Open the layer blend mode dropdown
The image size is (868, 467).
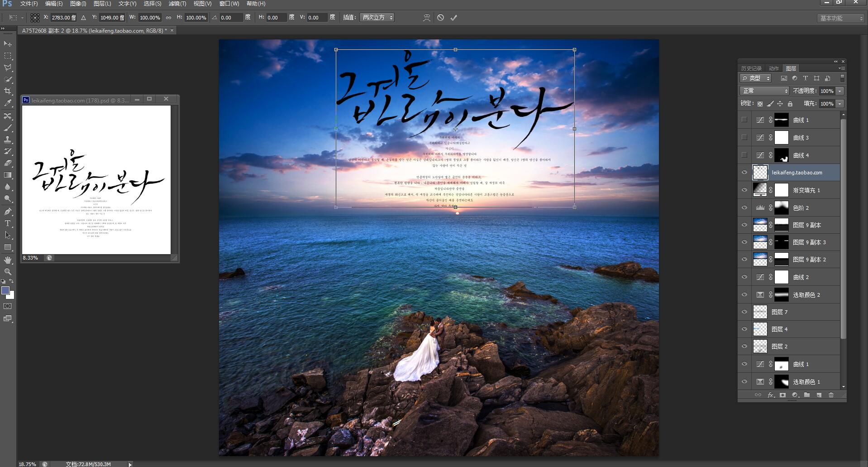point(765,91)
